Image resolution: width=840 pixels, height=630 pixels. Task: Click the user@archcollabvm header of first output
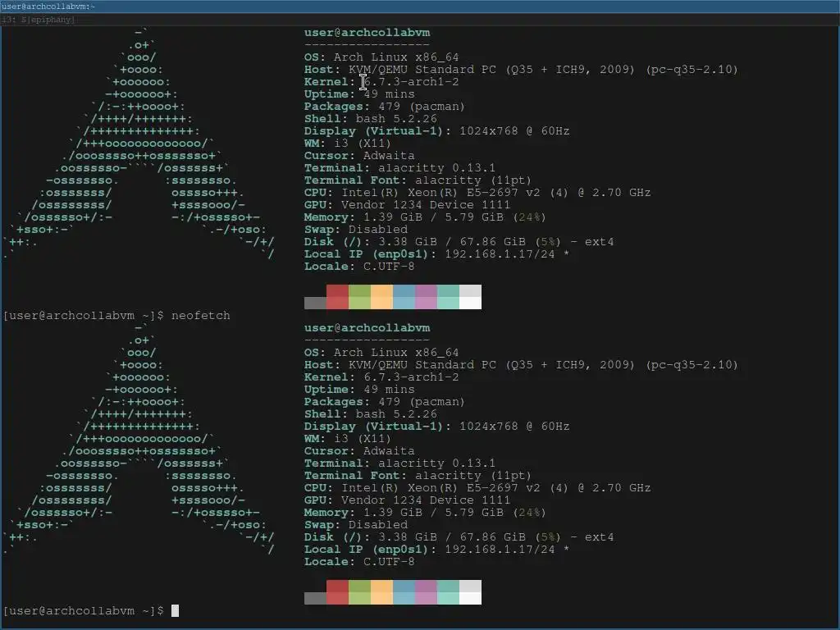(367, 33)
